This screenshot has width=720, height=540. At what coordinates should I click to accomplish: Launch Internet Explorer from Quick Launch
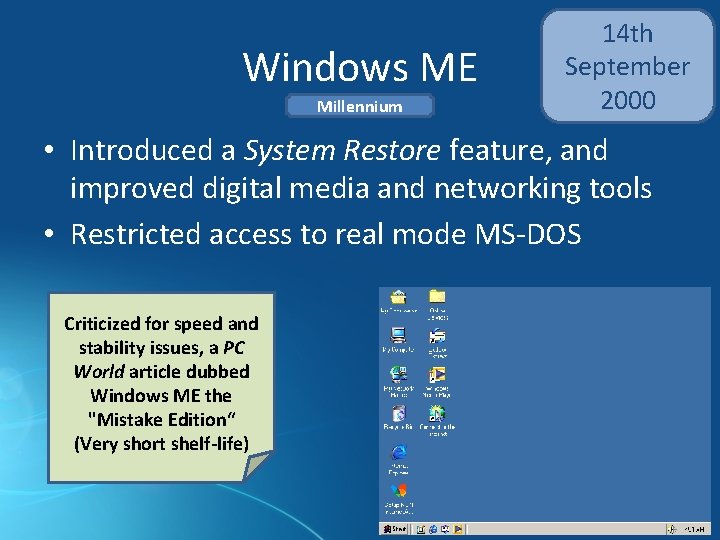pyautogui.click(x=433, y=529)
